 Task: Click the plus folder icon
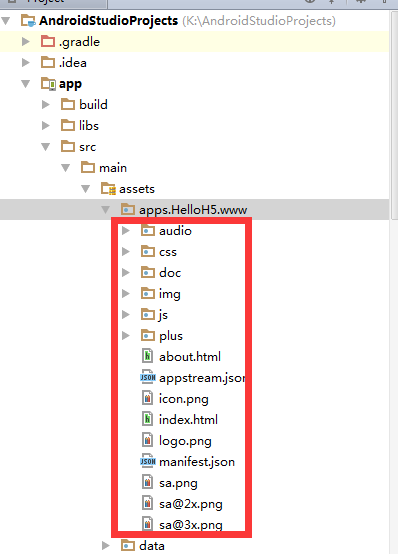[148, 335]
